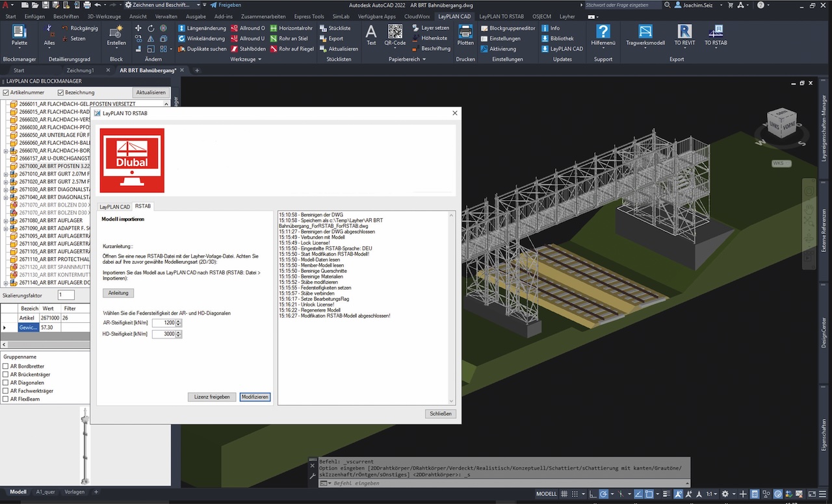The width and height of the screenshot is (832, 504).
Task: Switch to the LayPLAN CAD dialog tab
Action: [x=114, y=207]
